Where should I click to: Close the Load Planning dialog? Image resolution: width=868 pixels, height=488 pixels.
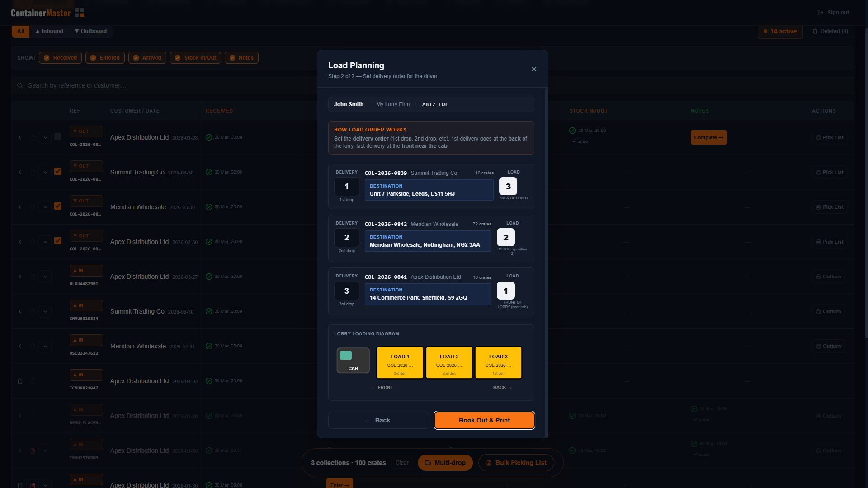pos(534,69)
